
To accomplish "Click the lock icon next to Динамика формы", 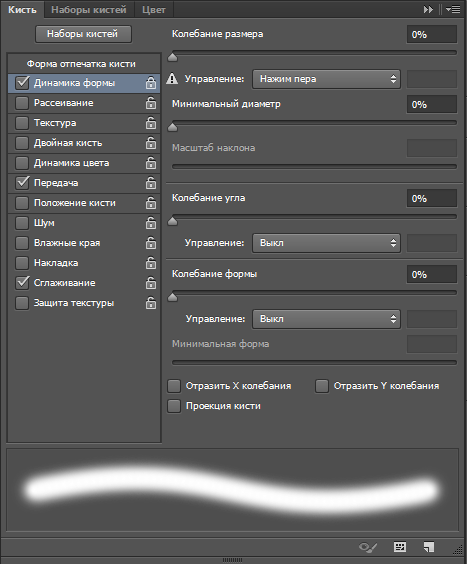I will [151, 83].
